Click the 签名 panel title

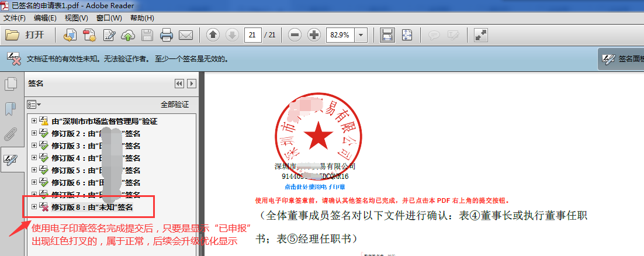click(36, 84)
